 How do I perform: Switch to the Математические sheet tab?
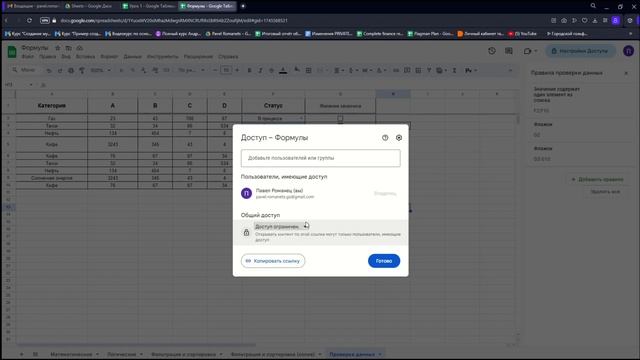[75, 354]
